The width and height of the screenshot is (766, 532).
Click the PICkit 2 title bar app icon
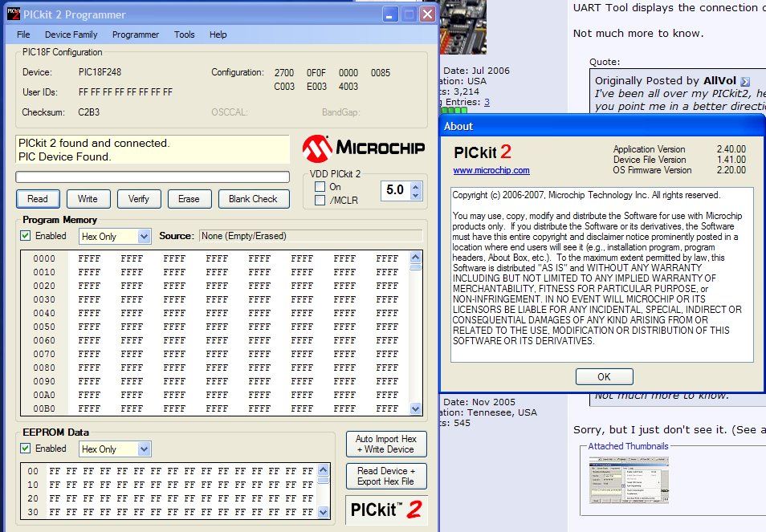pyautogui.click(x=14, y=14)
